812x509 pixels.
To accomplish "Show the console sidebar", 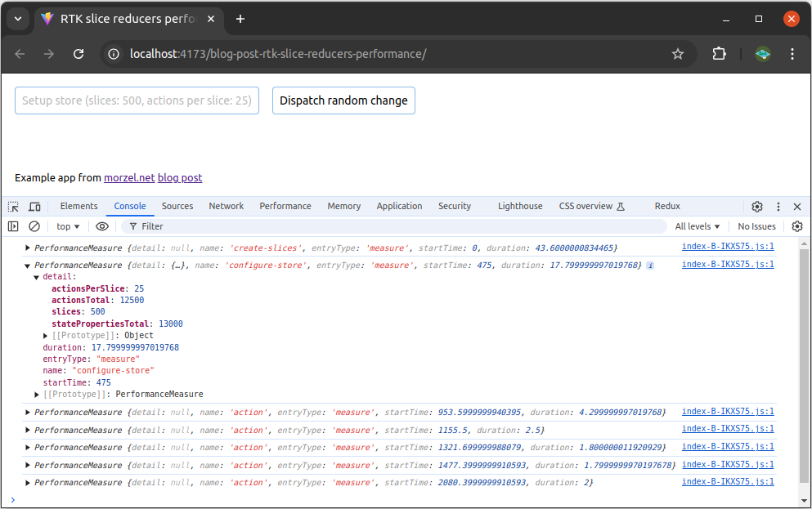I will click(x=13, y=226).
